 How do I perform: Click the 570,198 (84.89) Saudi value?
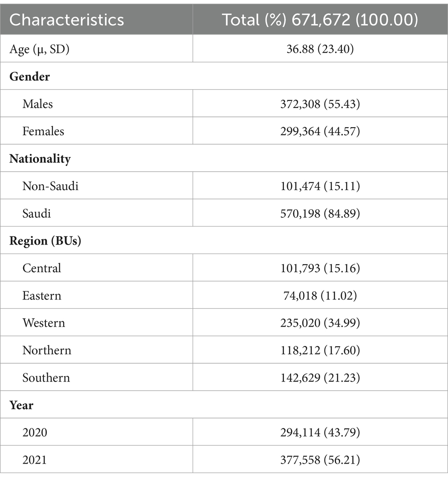[x=320, y=213]
